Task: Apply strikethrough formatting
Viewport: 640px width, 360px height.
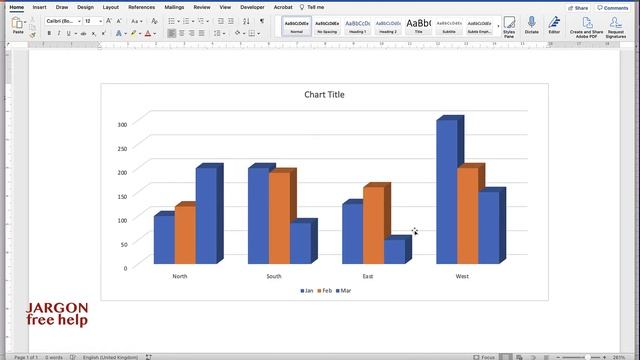Action: point(83,33)
